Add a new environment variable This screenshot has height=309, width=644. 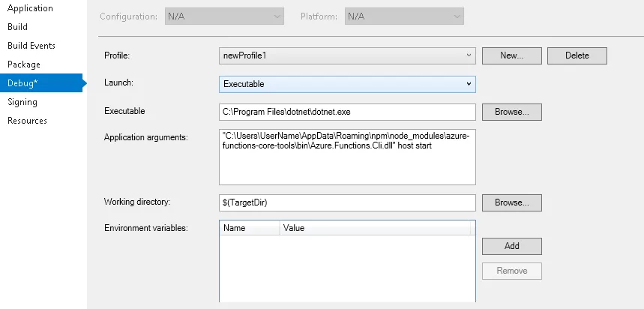(x=511, y=246)
